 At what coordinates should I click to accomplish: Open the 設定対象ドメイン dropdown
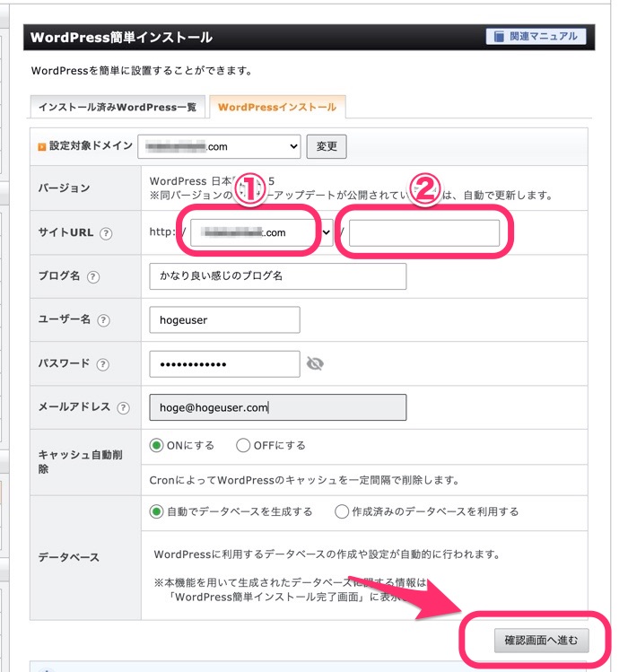219,146
